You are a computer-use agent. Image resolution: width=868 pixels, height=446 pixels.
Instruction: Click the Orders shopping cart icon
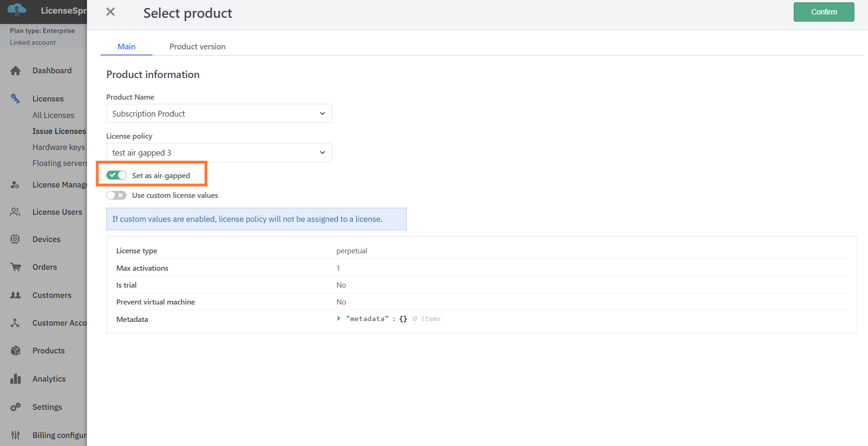[16, 267]
